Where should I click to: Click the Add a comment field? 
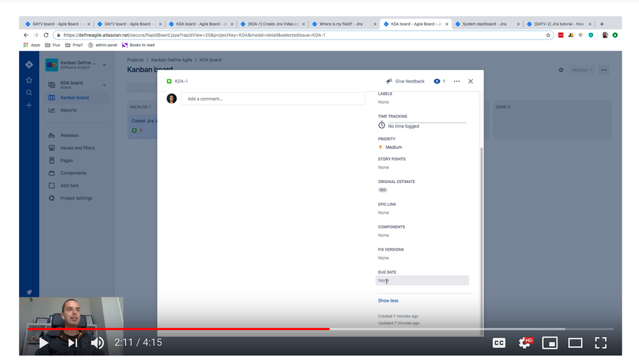[273, 99]
